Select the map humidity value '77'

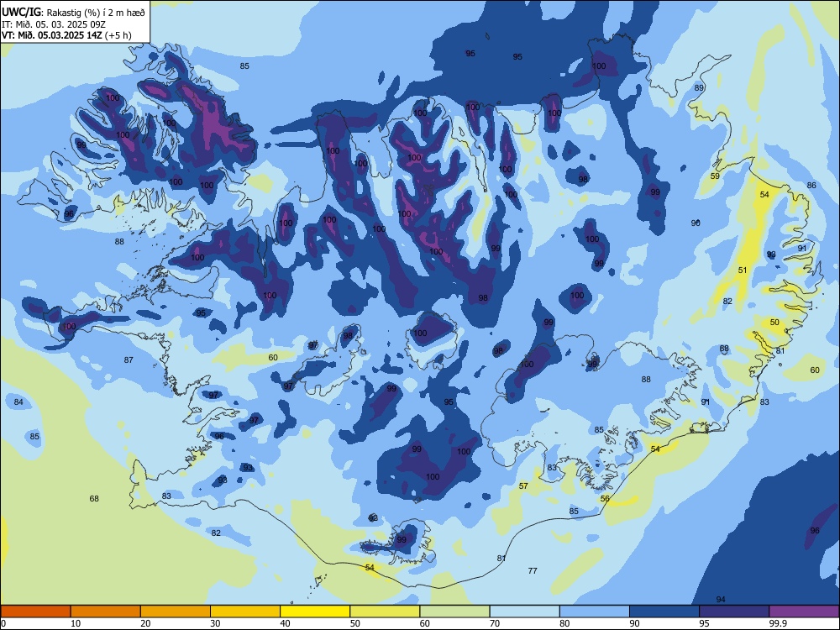tap(533, 570)
